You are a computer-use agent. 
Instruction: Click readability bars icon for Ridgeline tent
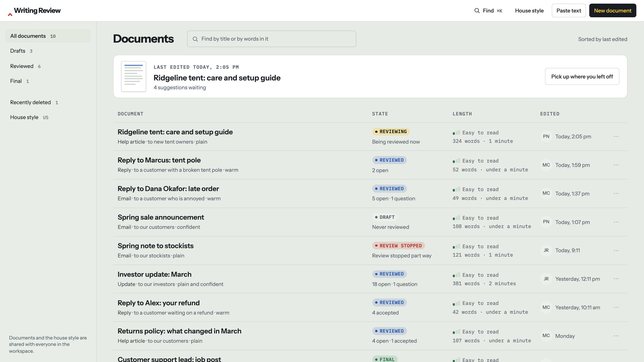point(456,132)
